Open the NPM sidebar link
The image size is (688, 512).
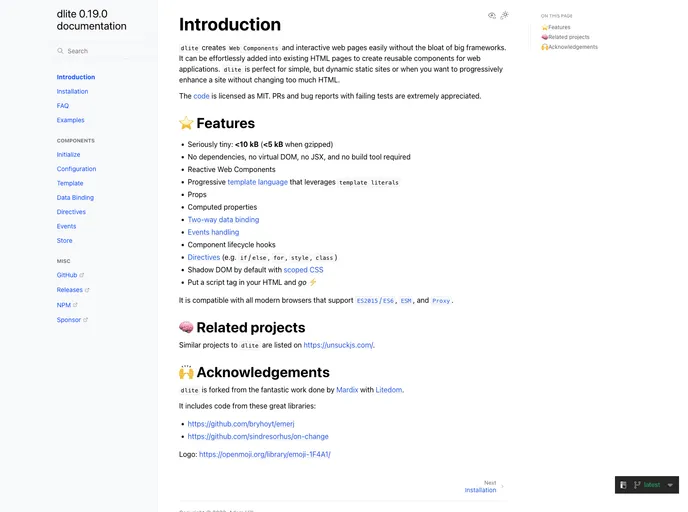[64, 305]
